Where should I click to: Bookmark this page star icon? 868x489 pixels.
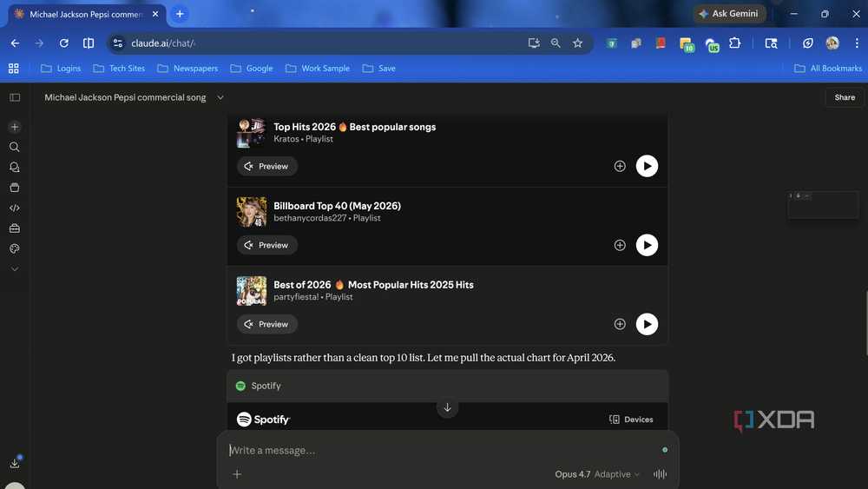point(577,43)
